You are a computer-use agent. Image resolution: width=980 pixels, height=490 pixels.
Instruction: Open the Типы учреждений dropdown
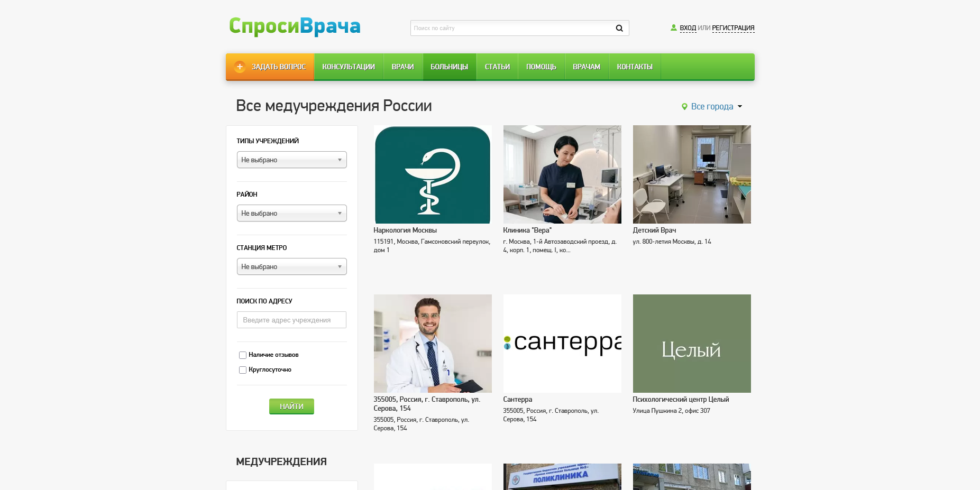point(292,160)
